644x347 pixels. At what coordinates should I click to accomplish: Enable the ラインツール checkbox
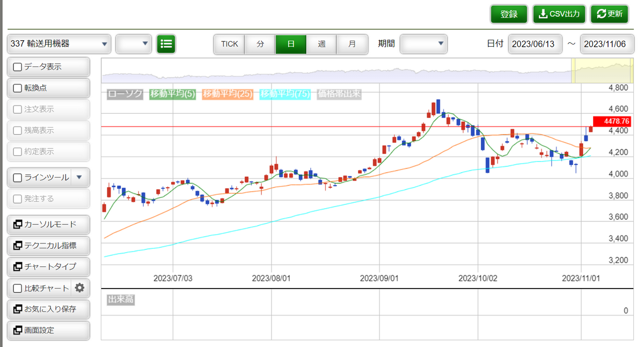[17, 177]
